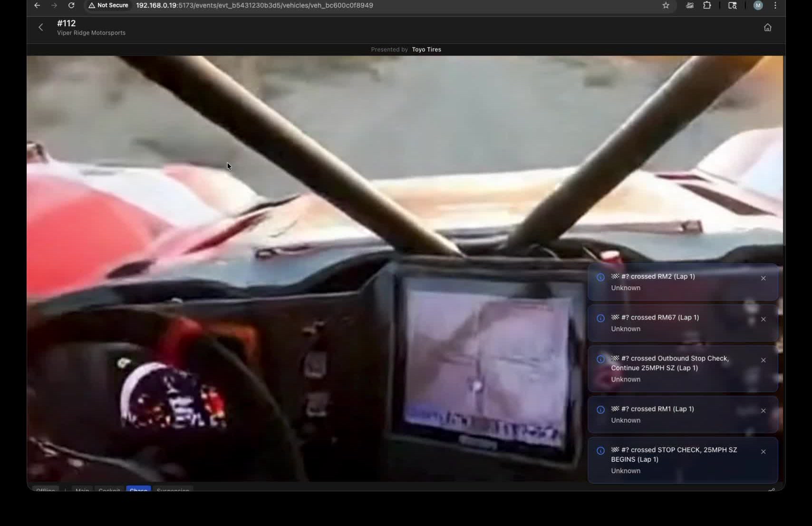Click the info icon on the RM2 notification
The width and height of the screenshot is (812, 526).
599,277
